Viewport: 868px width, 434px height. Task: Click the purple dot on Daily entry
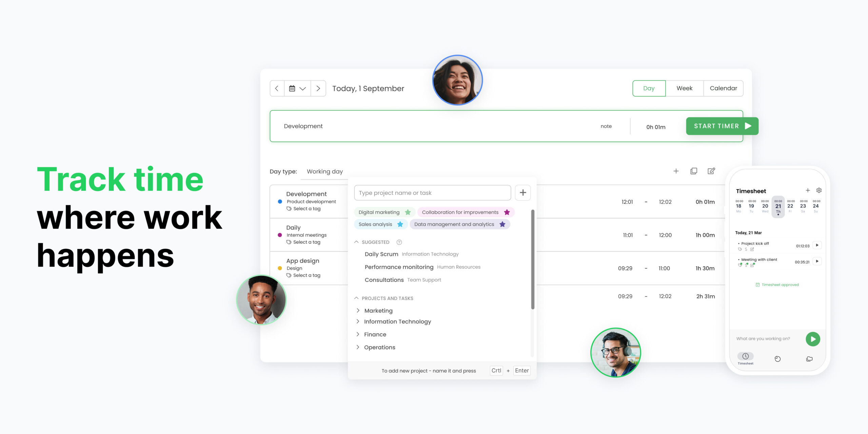280,235
